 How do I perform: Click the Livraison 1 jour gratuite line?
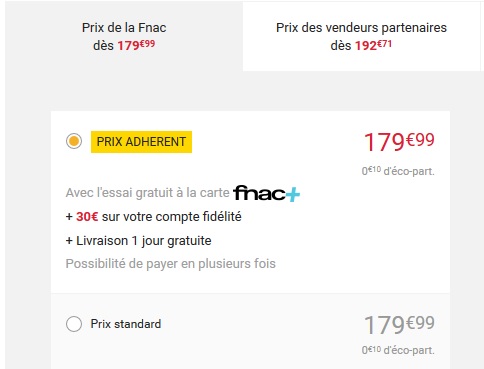click(139, 241)
